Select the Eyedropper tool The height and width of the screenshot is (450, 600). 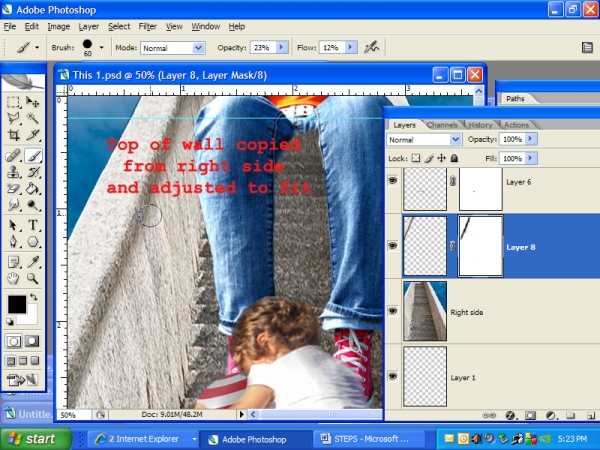coord(33,262)
